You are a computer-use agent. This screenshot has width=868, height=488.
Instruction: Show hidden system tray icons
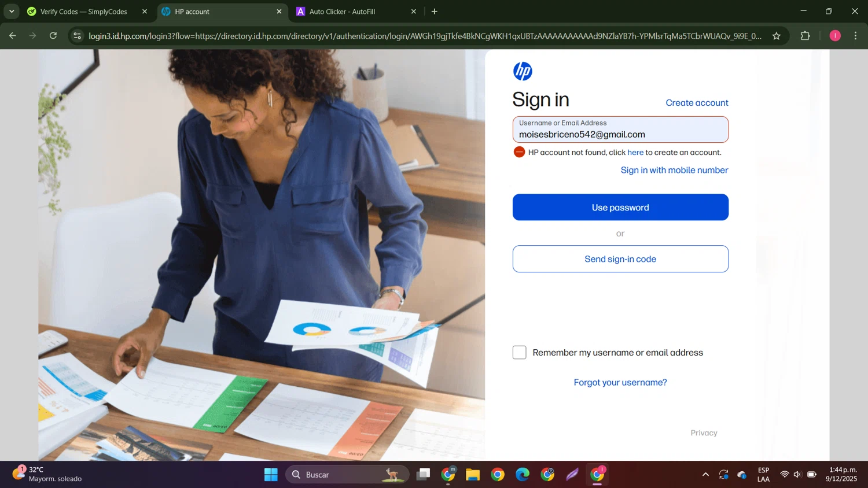[705, 475]
